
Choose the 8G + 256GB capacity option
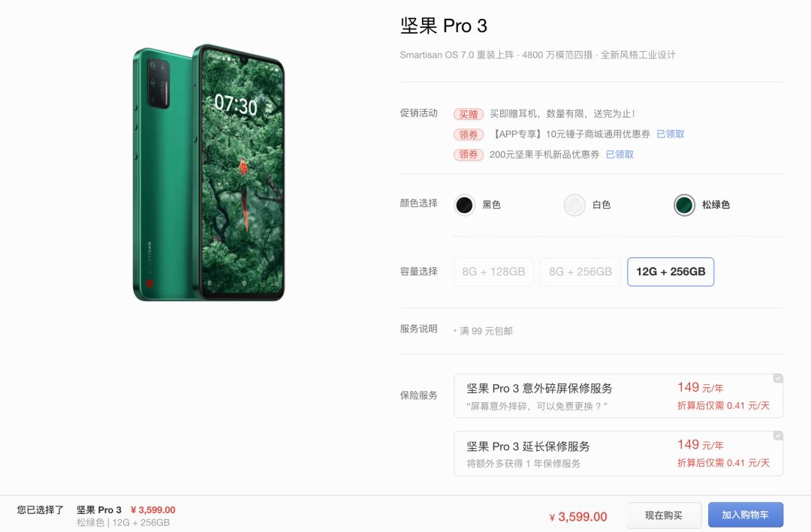click(x=580, y=272)
